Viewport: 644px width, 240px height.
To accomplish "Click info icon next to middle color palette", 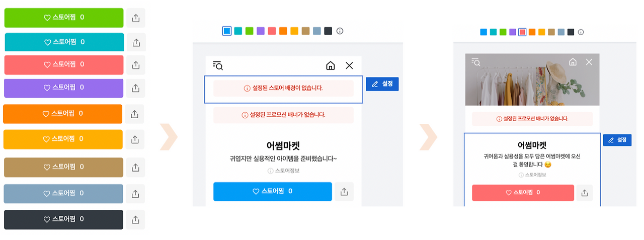I will pyautogui.click(x=340, y=31).
